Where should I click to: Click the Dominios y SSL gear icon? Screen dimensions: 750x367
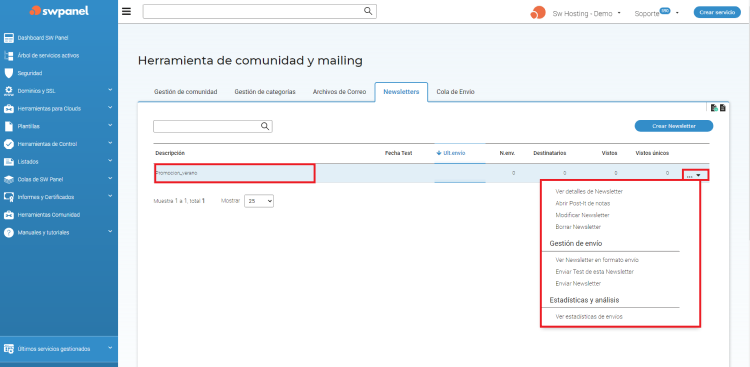(8, 91)
